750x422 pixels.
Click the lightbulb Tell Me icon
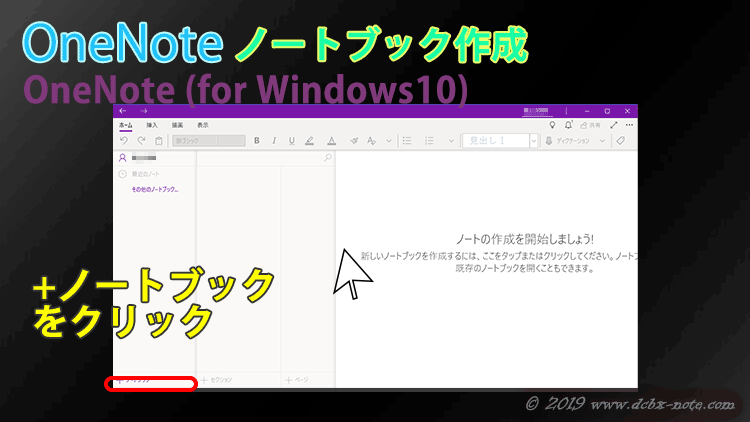pyautogui.click(x=552, y=125)
